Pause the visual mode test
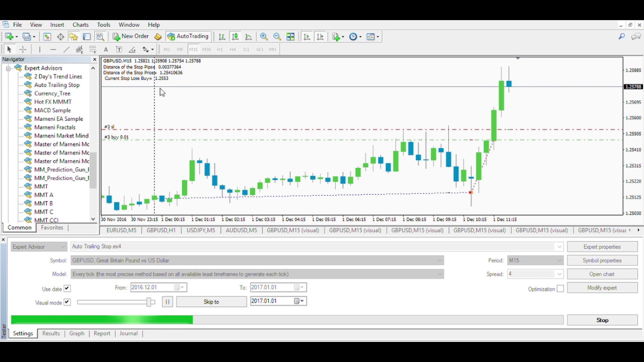644x362 pixels. tap(167, 302)
